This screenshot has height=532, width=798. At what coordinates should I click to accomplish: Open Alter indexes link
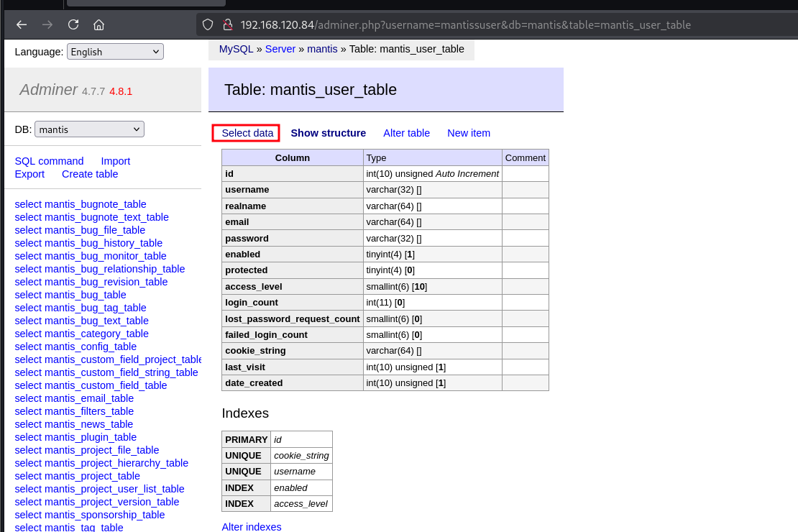click(x=252, y=527)
